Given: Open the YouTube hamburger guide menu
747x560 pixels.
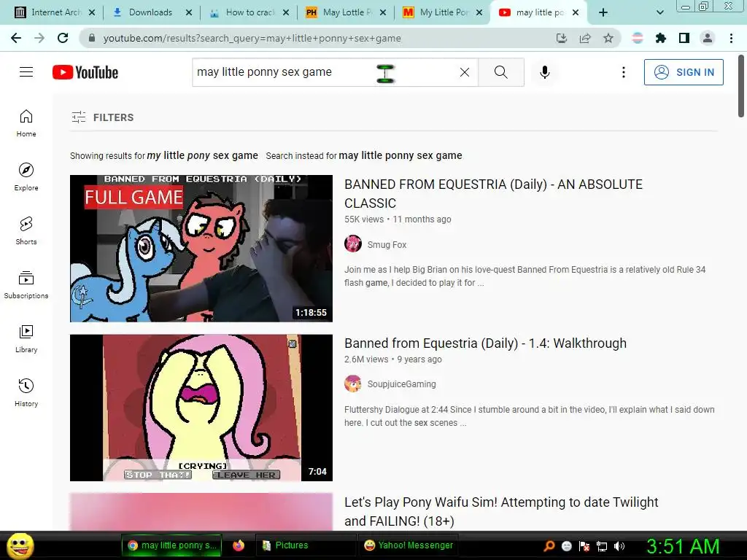Looking at the screenshot, I should pyautogui.click(x=26, y=72).
